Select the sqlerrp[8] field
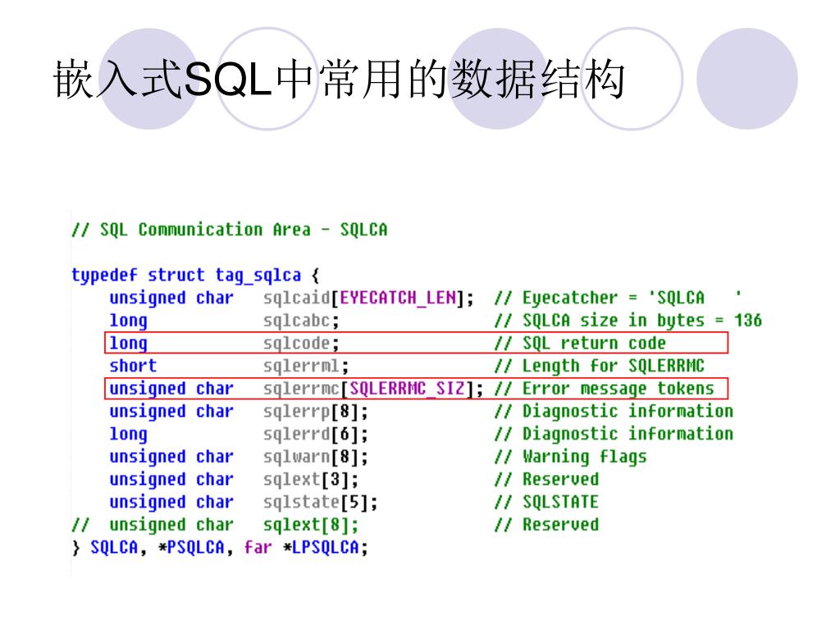Screen dimensions: 840x630 click(x=316, y=412)
